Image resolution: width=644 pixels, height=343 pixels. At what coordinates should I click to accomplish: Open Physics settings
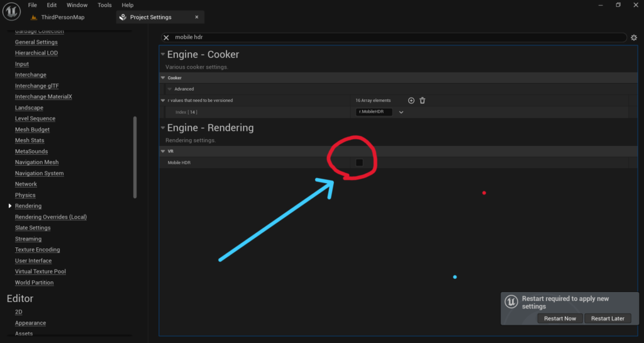pos(25,195)
